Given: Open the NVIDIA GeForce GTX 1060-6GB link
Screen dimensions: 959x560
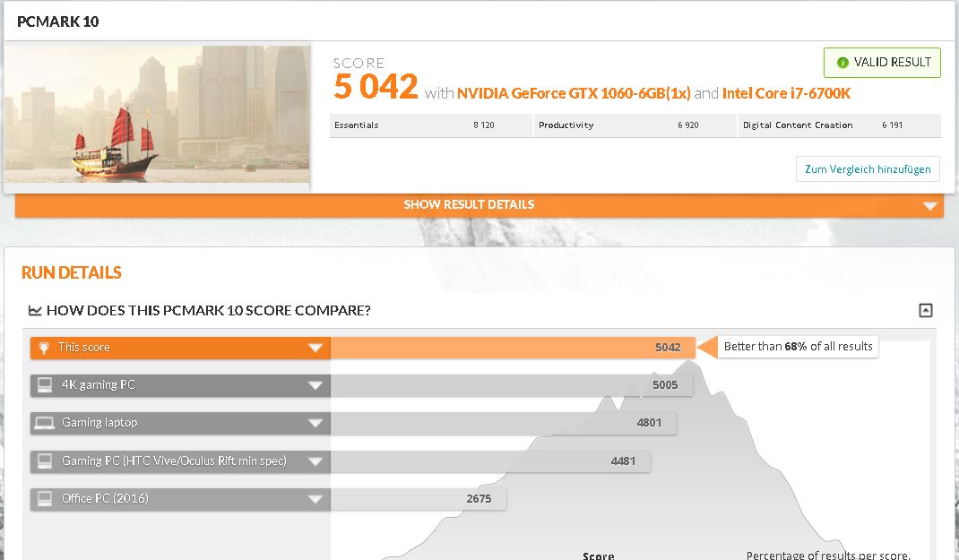Looking at the screenshot, I should 574,92.
